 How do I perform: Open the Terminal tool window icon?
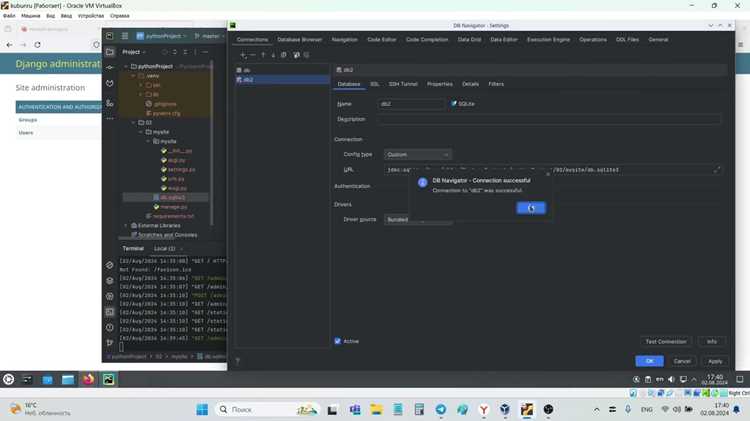[110, 312]
